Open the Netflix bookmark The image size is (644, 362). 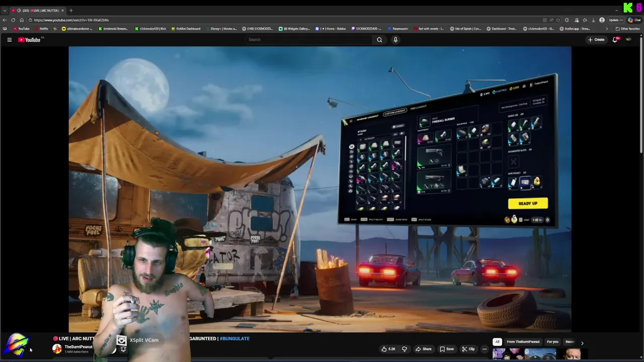tap(41, 29)
